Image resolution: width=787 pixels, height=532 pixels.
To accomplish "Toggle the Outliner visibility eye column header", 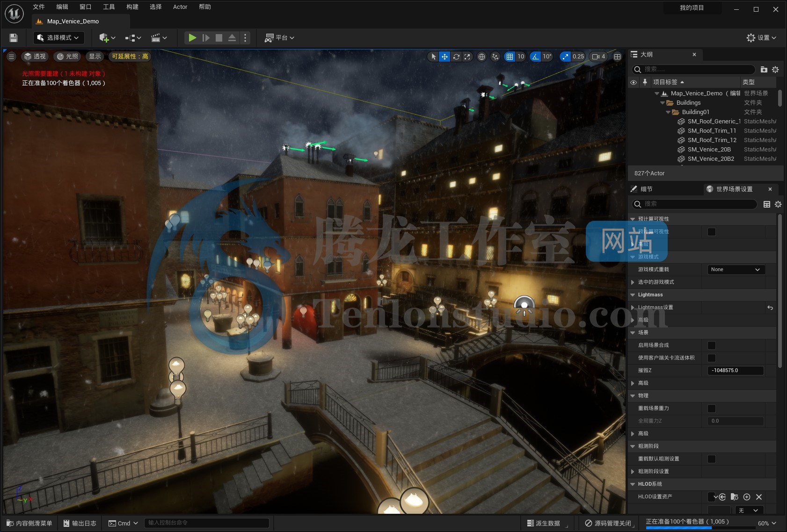I will (634, 82).
